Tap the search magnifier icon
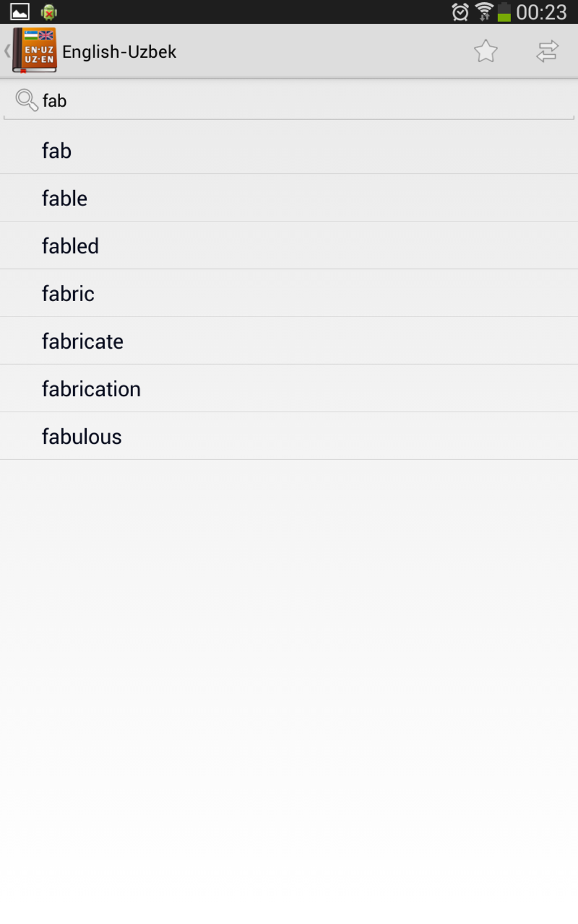The image size is (578, 924). click(x=26, y=100)
